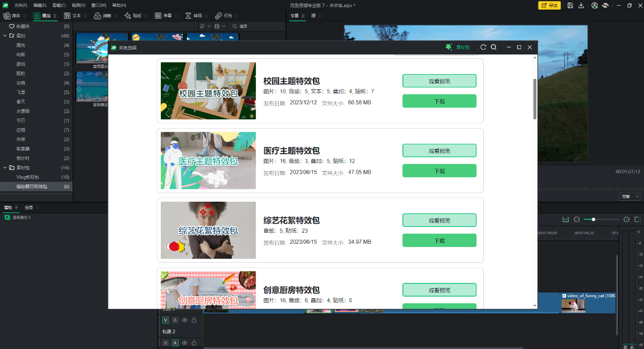The image size is (644, 349).
Task: Open the 字幕 (Subtitle) CC panel
Action: tap(157, 15)
